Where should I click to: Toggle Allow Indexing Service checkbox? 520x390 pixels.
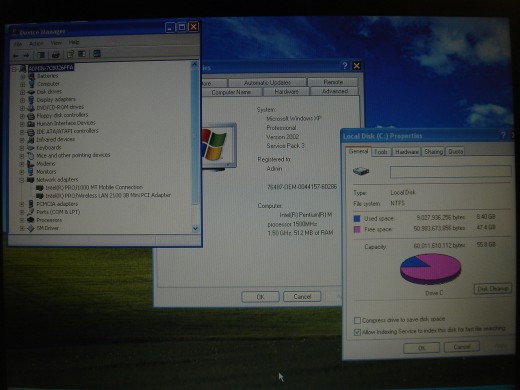357,332
